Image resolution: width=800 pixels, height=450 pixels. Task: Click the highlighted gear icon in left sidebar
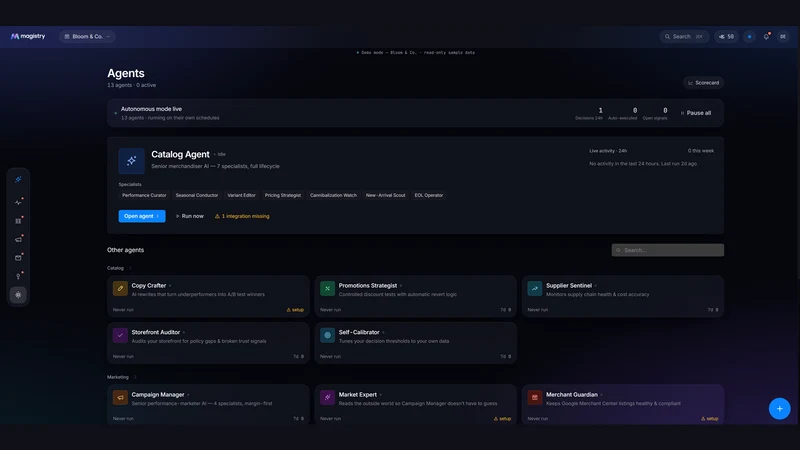18,295
